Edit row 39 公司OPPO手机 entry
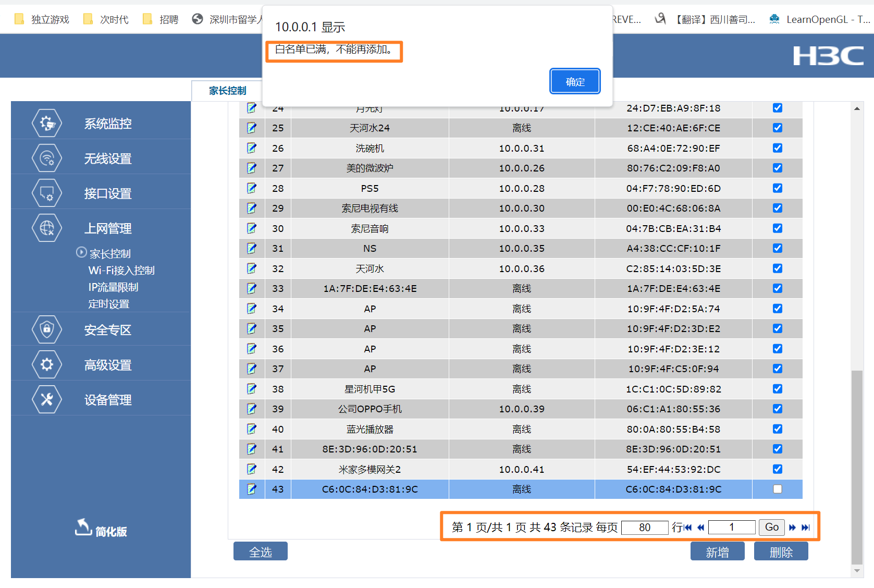The height and width of the screenshot is (588, 874). 252,409
